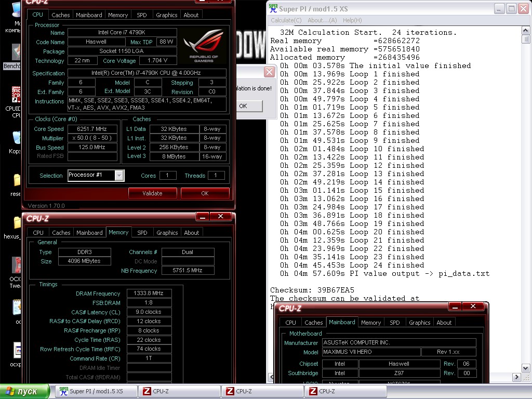Click the Bus Speed value "125.0 MHz"

(x=92, y=147)
